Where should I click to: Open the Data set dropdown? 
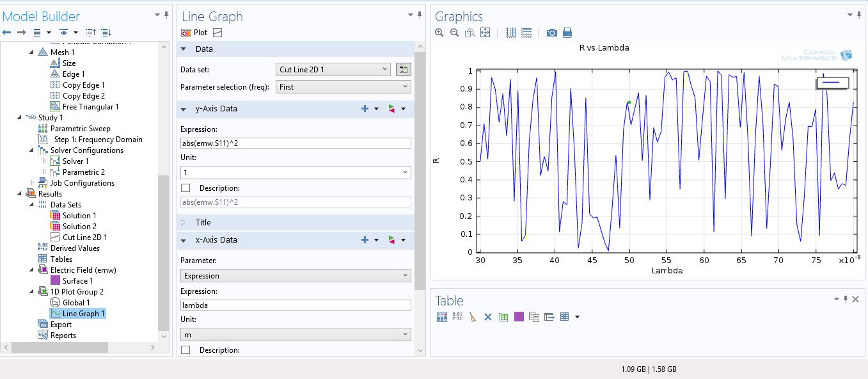(x=333, y=69)
